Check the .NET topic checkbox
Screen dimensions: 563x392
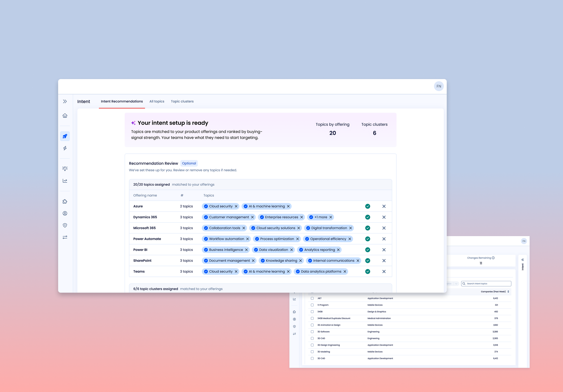(312, 298)
